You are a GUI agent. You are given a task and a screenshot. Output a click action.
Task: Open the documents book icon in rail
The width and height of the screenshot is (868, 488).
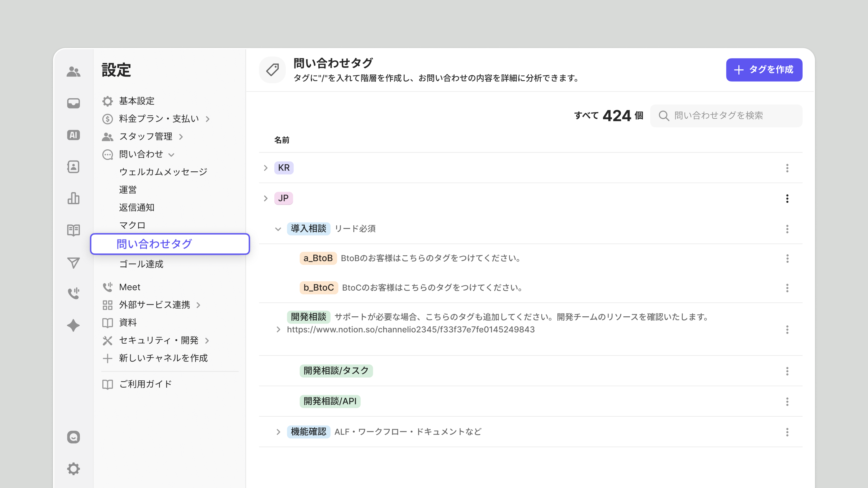pyautogui.click(x=73, y=230)
